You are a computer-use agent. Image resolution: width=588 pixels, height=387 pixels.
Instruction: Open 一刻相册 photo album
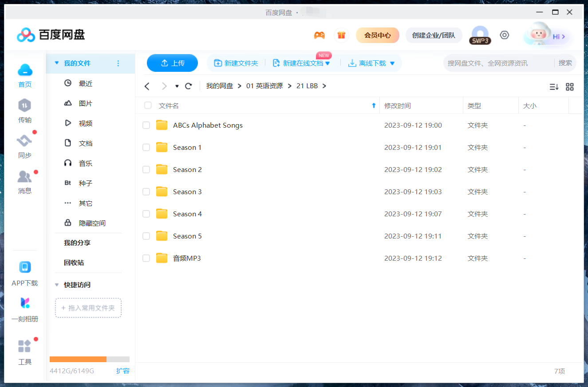click(24, 309)
